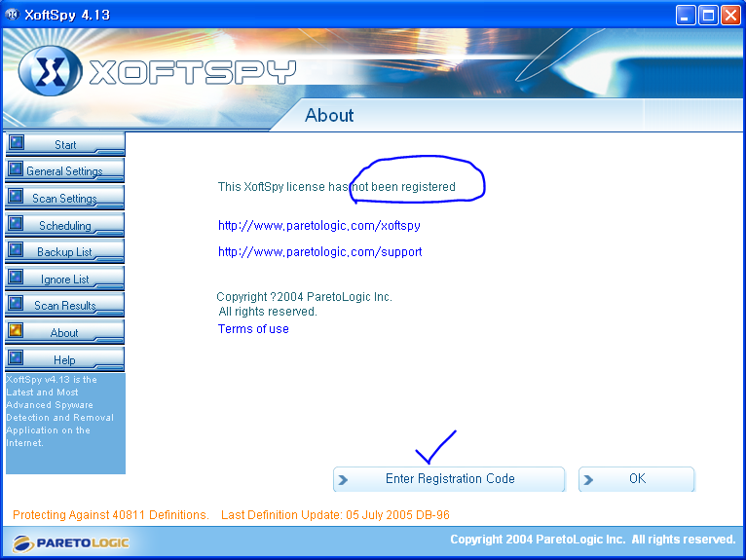Maximize the XoftSpy window
746x560 pixels.
click(708, 16)
